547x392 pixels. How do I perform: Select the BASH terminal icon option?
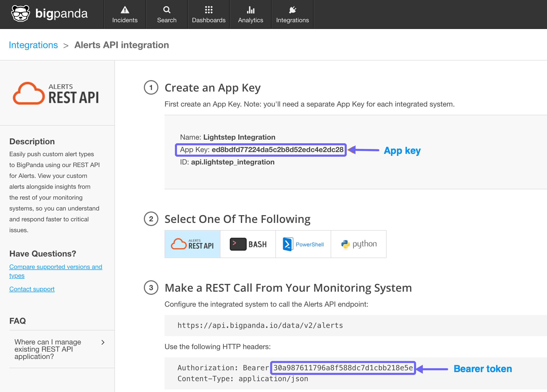(x=248, y=244)
